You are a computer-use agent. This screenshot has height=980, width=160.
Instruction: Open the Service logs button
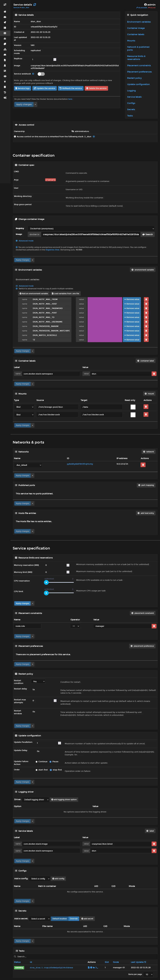[22, 88]
